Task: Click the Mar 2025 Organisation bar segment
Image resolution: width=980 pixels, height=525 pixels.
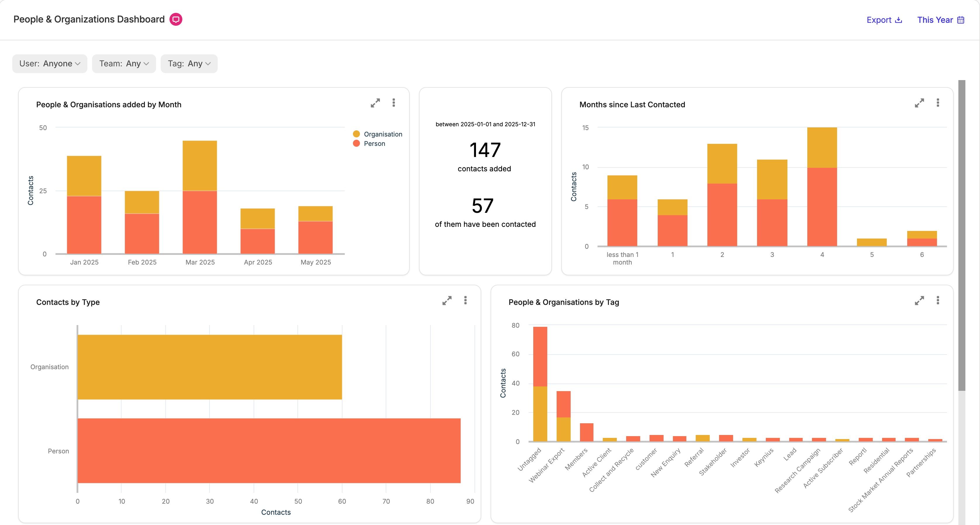Action: click(x=200, y=166)
